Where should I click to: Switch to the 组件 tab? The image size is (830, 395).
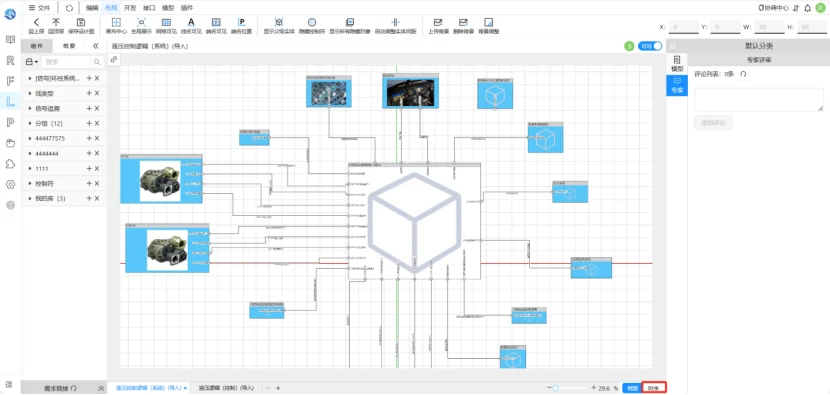pos(37,46)
